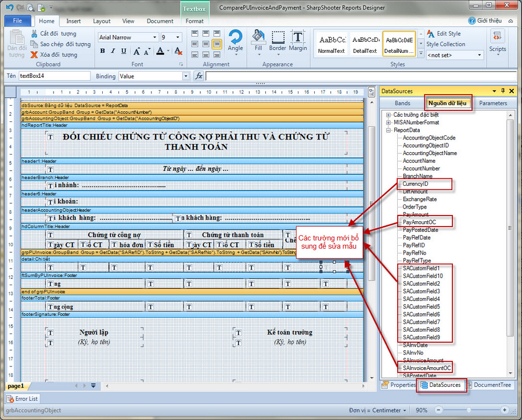This screenshot has width=522, height=420.
Task: Set bottom-center text alignment
Action: [206, 55]
